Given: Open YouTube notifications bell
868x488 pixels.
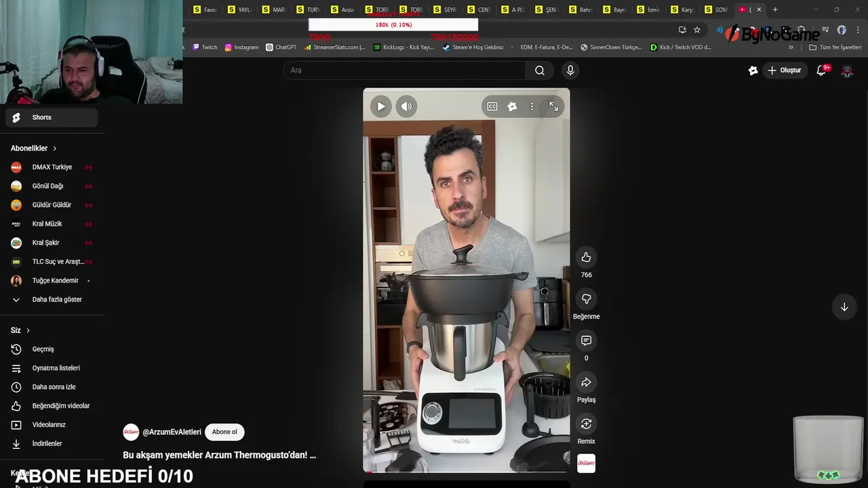Looking at the screenshot, I should tap(821, 70).
